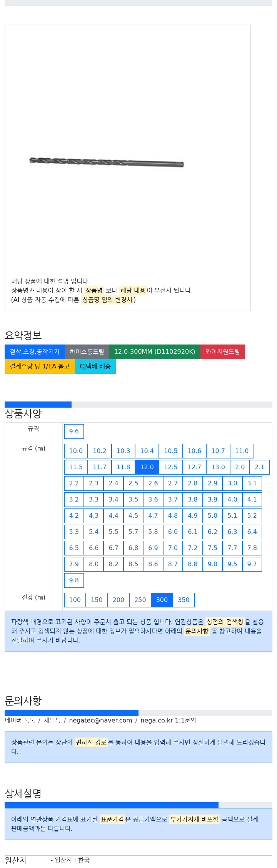Click the negatec@naver.com email link
The width and height of the screenshot is (277, 868).
pos(100,720)
